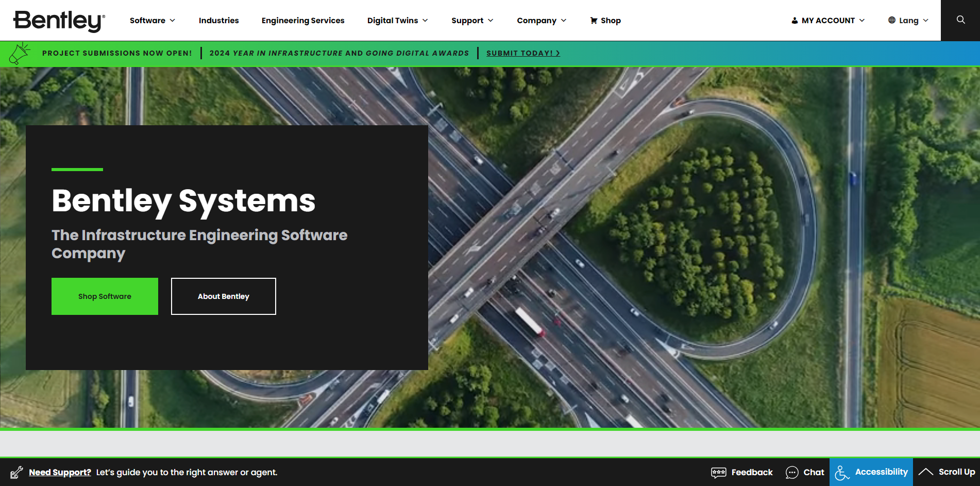Expand the MY ACCOUNT dropdown arrow

pos(862,21)
